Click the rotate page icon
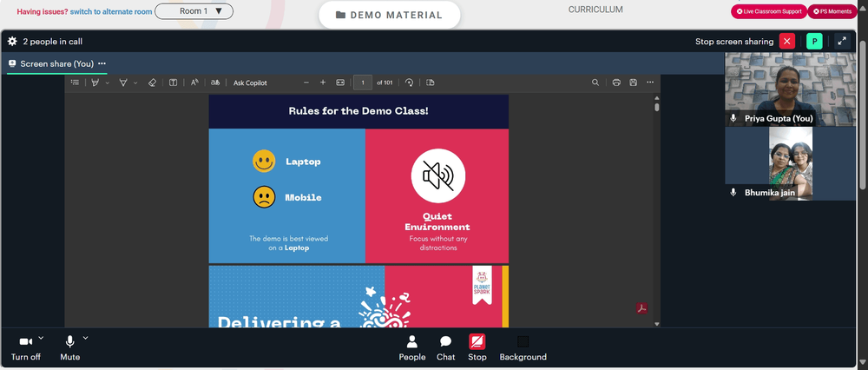 tap(409, 83)
